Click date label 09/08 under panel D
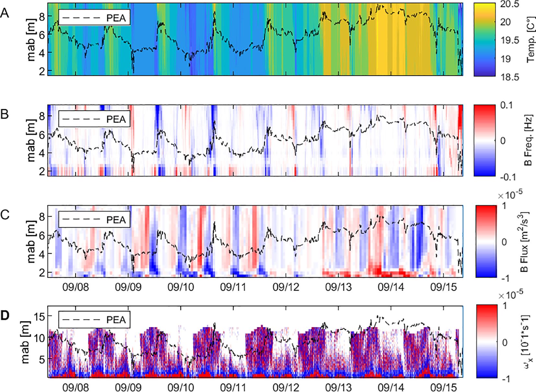Screen dimensions: 536x392 point(76,387)
